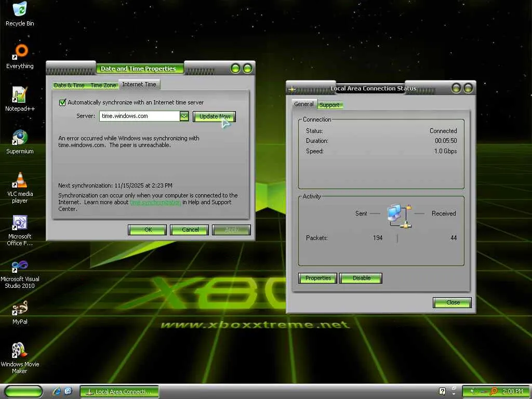Click the Date and Time Properties title bar
The height and width of the screenshot is (399, 532).
138,69
